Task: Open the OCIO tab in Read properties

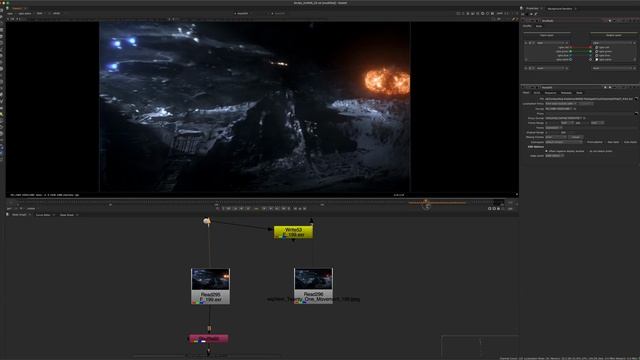Action: pyautogui.click(x=537, y=93)
